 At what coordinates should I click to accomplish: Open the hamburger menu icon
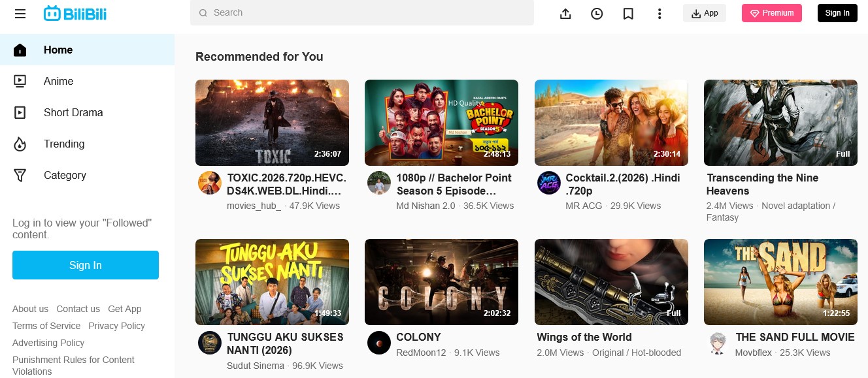[20, 14]
